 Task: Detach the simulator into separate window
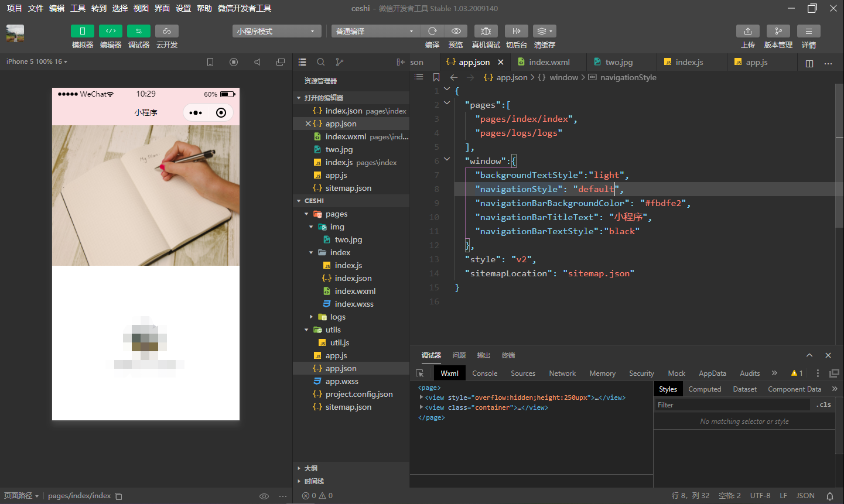(x=281, y=62)
